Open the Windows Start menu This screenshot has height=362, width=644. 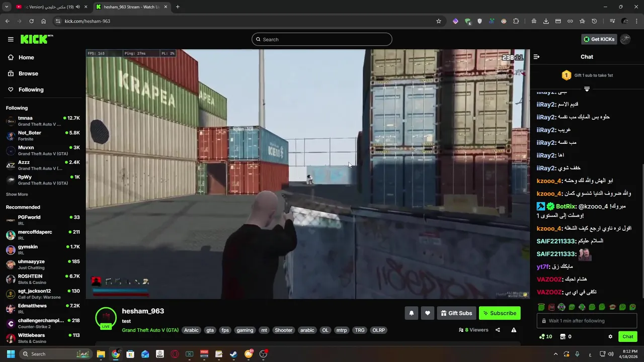11,354
